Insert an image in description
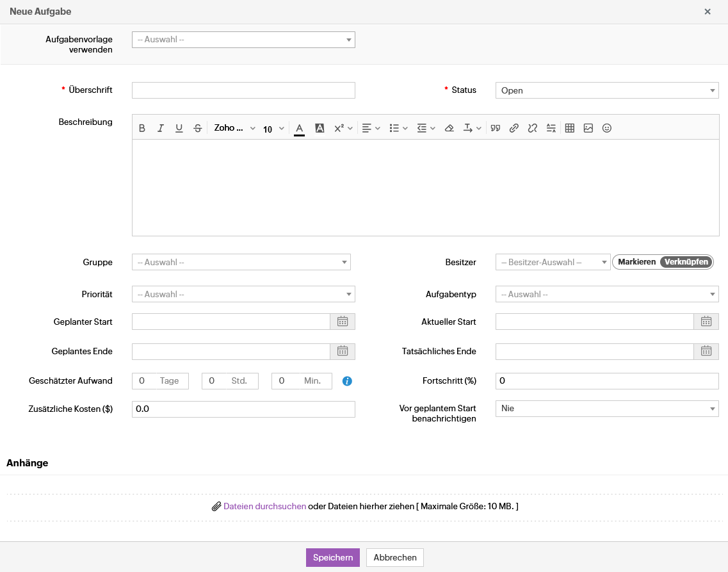Screen dimensions: 728x572 588,128
